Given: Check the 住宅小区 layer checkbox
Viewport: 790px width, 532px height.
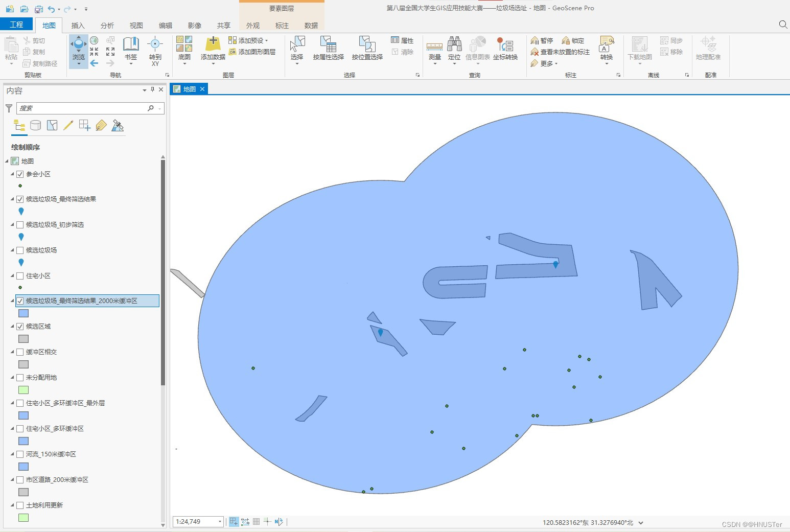Looking at the screenshot, I should (x=20, y=276).
